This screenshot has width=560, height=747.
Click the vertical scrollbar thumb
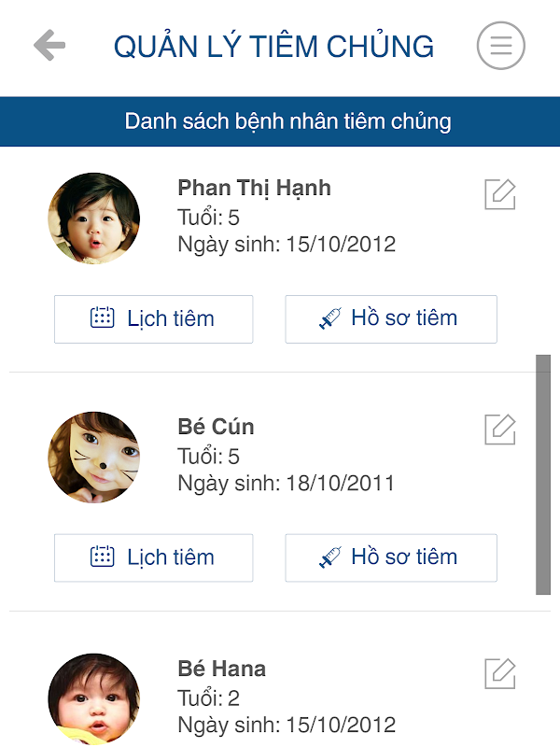click(x=543, y=474)
